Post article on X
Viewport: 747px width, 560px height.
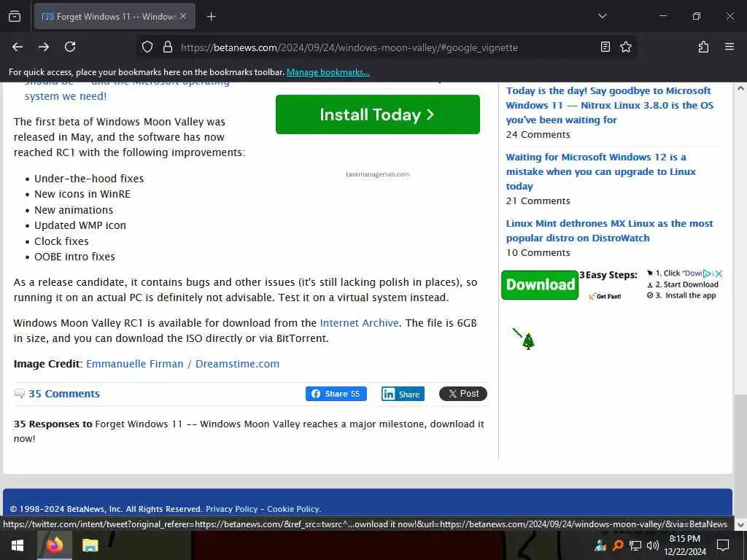click(x=462, y=394)
